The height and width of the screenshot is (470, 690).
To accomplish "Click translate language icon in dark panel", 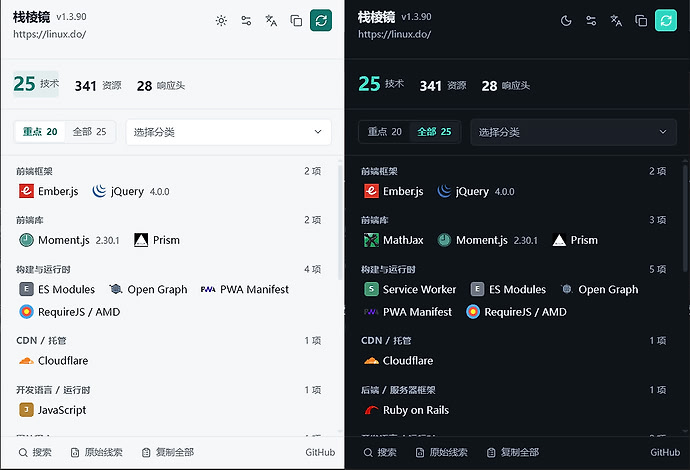I will (x=616, y=21).
